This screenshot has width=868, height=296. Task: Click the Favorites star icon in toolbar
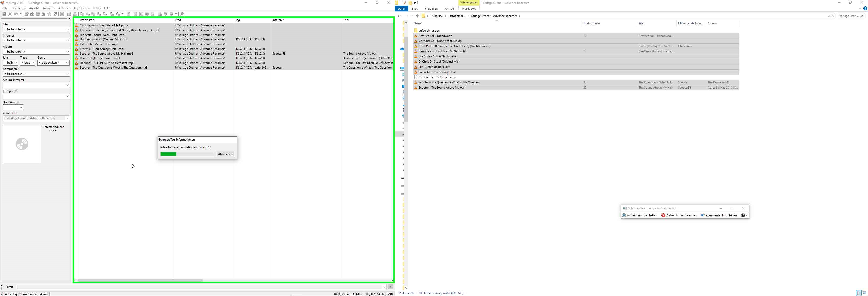point(49,14)
